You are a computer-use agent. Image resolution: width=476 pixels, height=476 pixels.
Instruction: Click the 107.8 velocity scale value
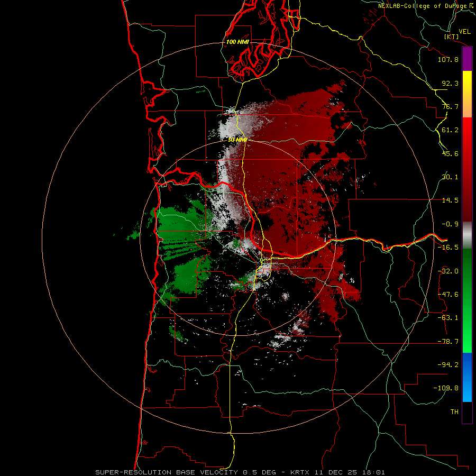pos(448,59)
